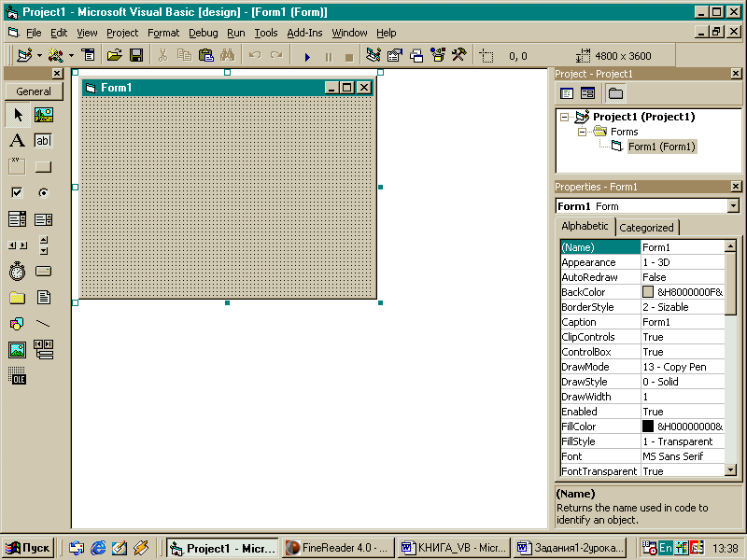This screenshot has width=747, height=560.
Task: Click the General toolbox tab button
Action: (34, 91)
